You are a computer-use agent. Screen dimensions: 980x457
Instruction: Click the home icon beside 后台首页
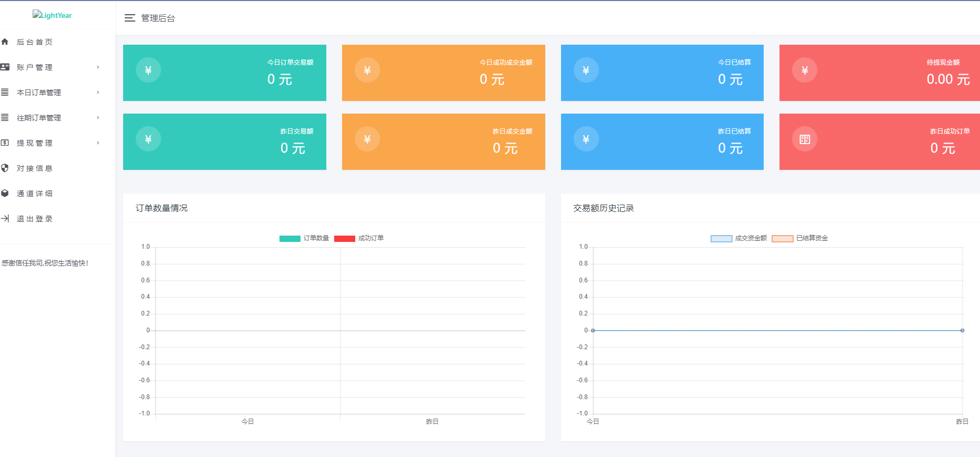pyautogui.click(x=5, y=42)
